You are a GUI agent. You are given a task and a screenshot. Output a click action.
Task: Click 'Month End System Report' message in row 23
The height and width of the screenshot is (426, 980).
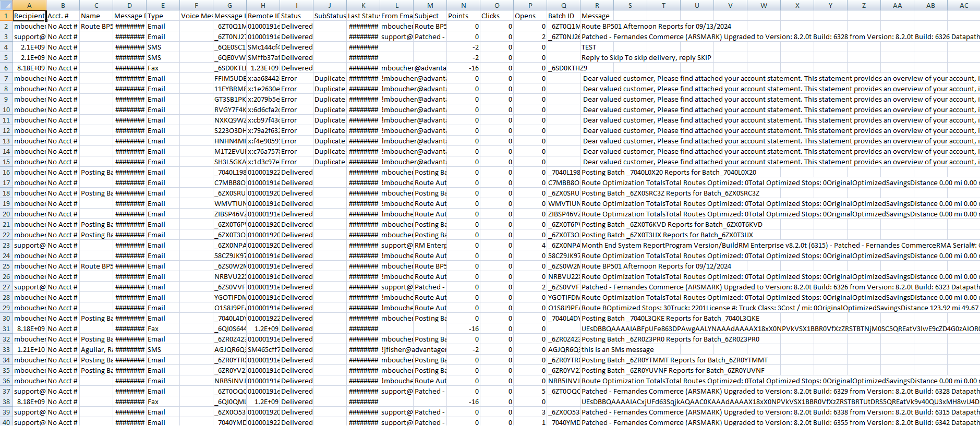click(780, 245)
